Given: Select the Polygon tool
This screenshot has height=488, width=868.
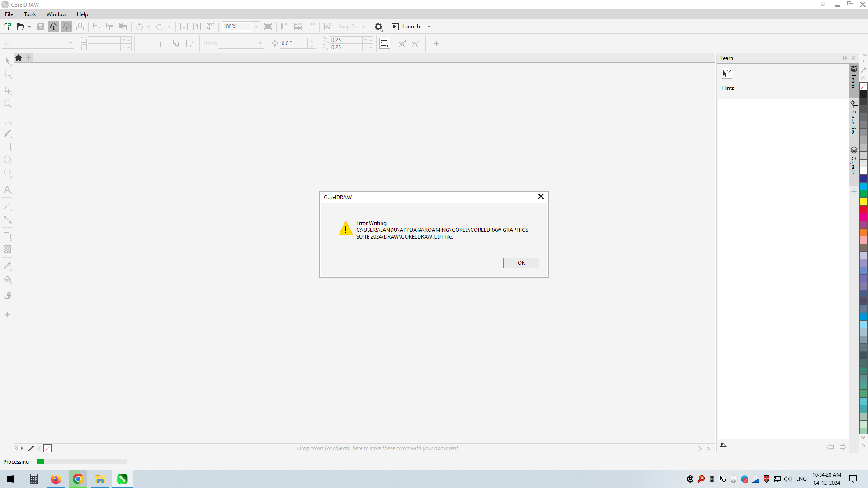Looking at the screenshot, I should pyautogui.click(x=8, y=173).
